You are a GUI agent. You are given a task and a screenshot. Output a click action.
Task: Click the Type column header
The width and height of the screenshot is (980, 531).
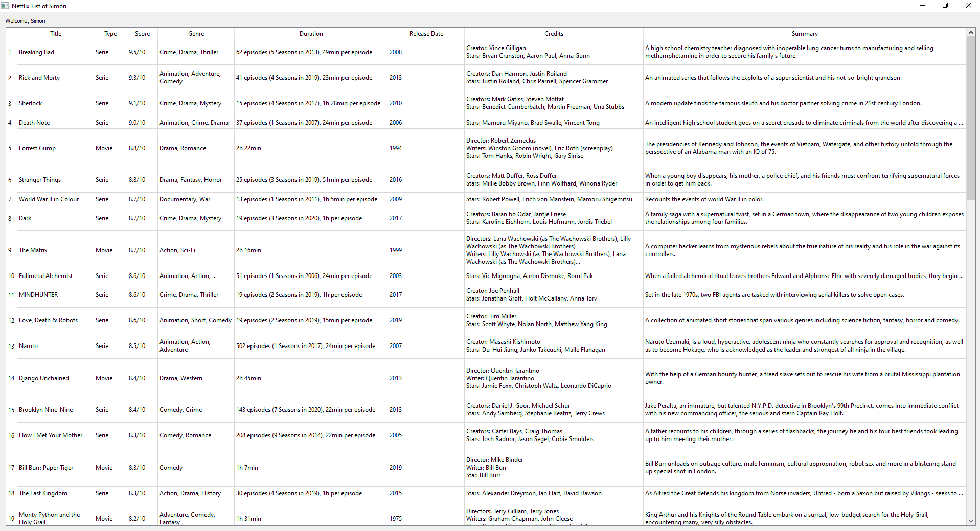tap(110, 33)
